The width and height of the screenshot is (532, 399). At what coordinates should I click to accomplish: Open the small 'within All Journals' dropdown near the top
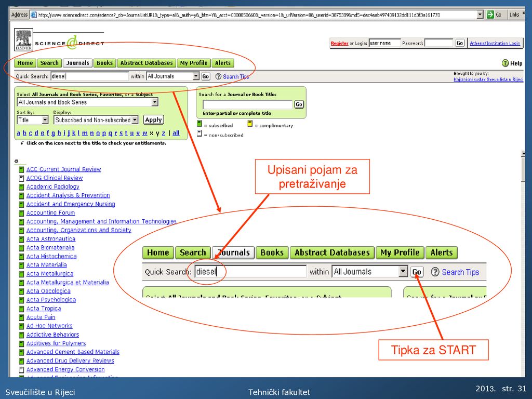pyautogui.click(x=196, y=76)
